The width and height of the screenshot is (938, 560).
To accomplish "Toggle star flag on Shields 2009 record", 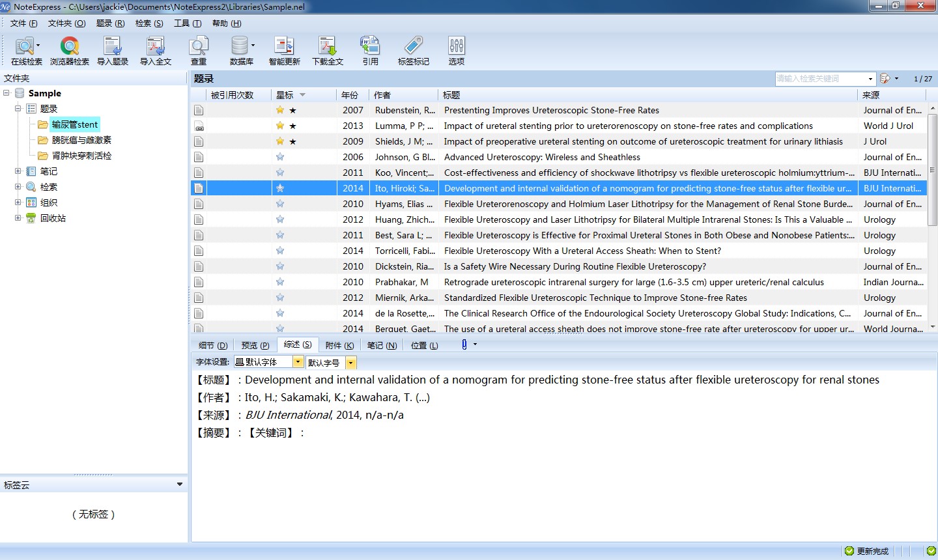I will tap(280, 141).
